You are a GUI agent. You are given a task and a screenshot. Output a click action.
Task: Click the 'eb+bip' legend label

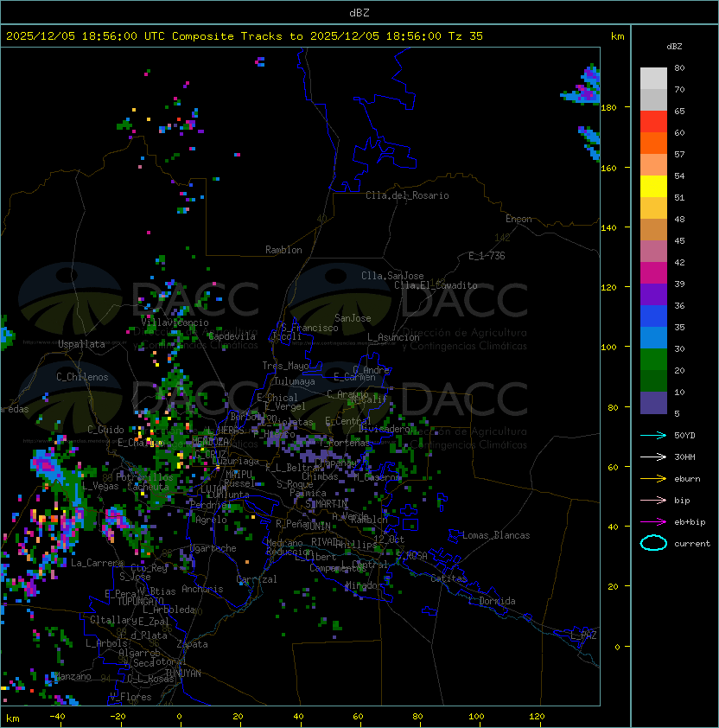coord(690,522)
